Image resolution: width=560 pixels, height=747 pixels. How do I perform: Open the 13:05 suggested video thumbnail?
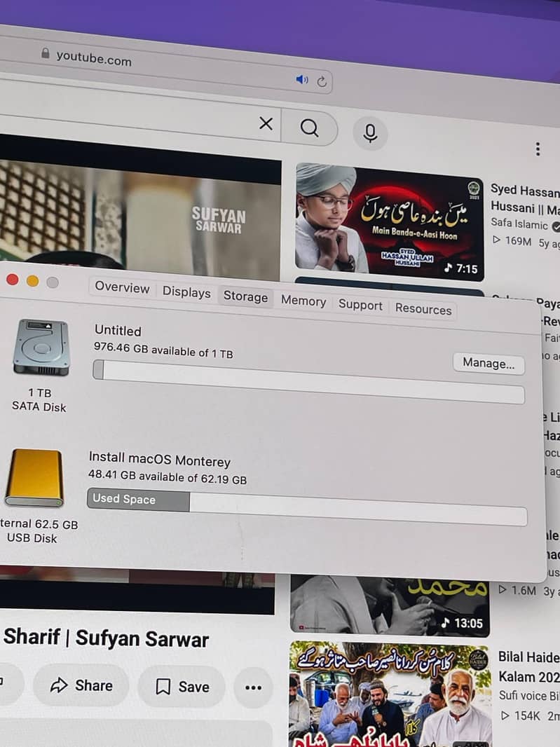(x=390, y=606)
